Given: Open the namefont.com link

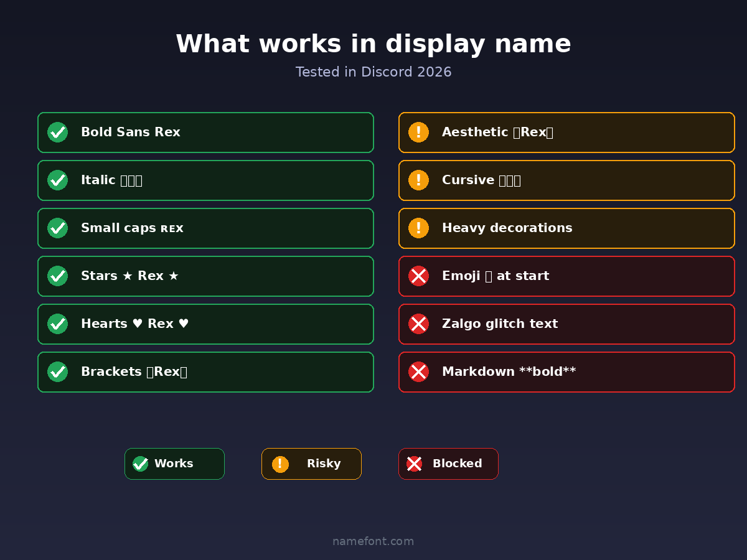Looking at the screenshot, I should click(373, 541).
